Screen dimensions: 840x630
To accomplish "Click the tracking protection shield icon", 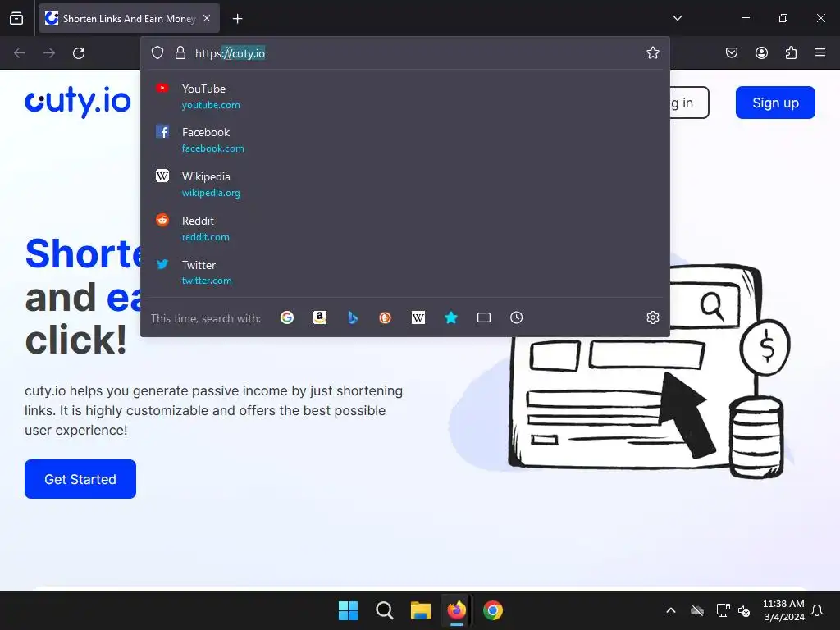I will (157, 53).
